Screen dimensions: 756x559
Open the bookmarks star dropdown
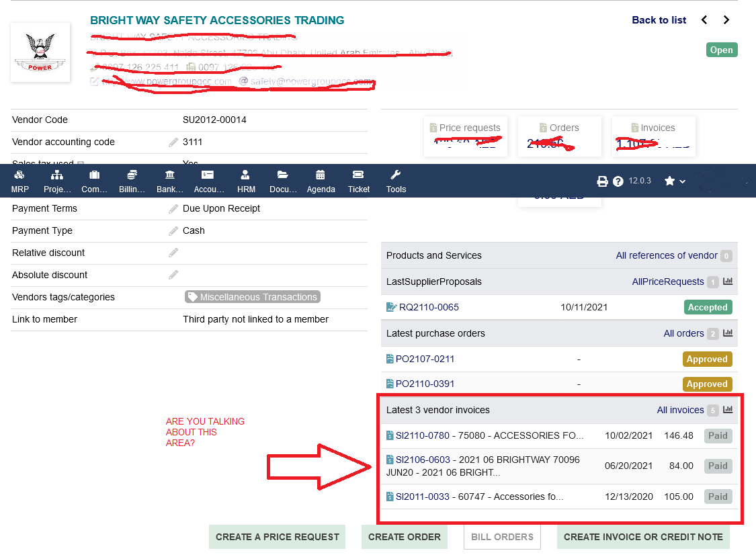pos(675,181)
